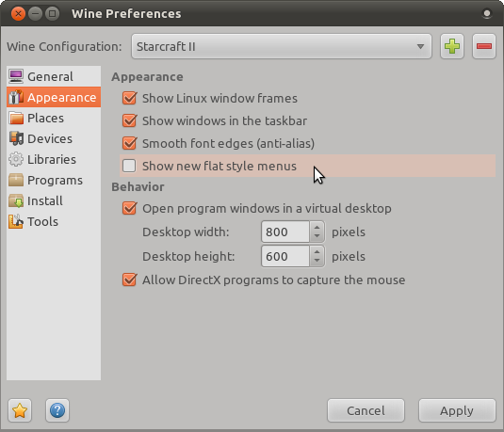
Task: Increase desktop width with up arrow
Action: tap(317, 228)
